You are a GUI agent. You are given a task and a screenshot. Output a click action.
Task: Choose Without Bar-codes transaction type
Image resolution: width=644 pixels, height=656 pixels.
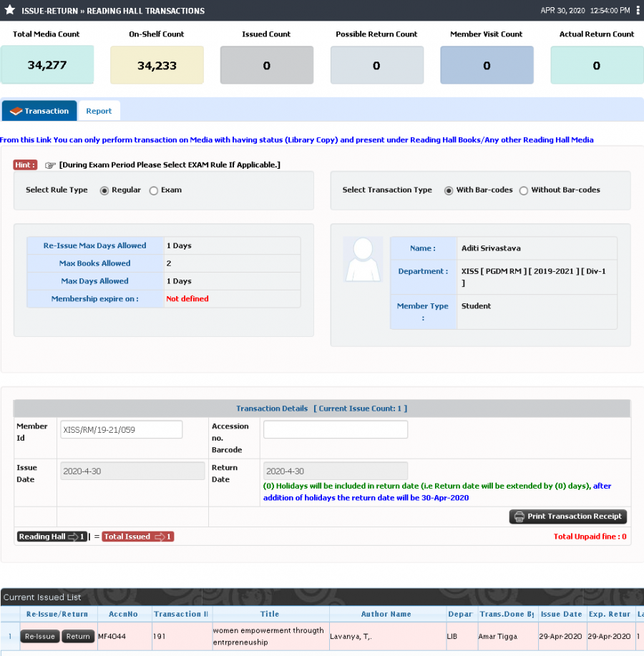point(524,191)
